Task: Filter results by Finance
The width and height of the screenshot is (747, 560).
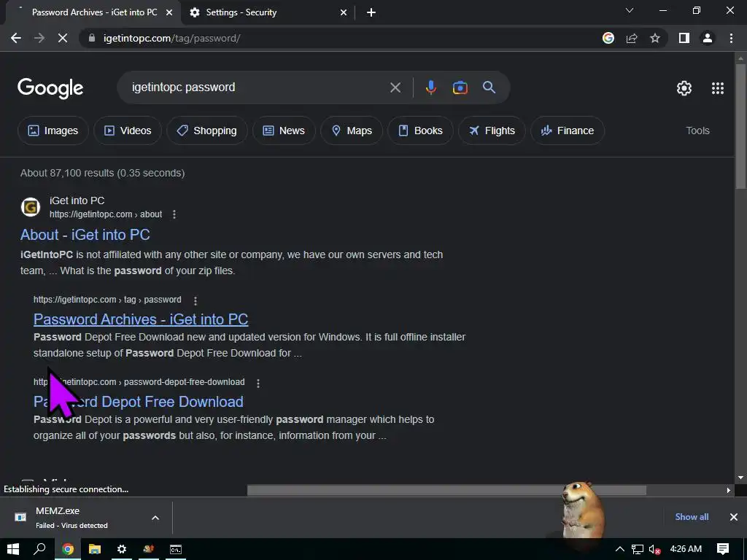Action: 568,131
